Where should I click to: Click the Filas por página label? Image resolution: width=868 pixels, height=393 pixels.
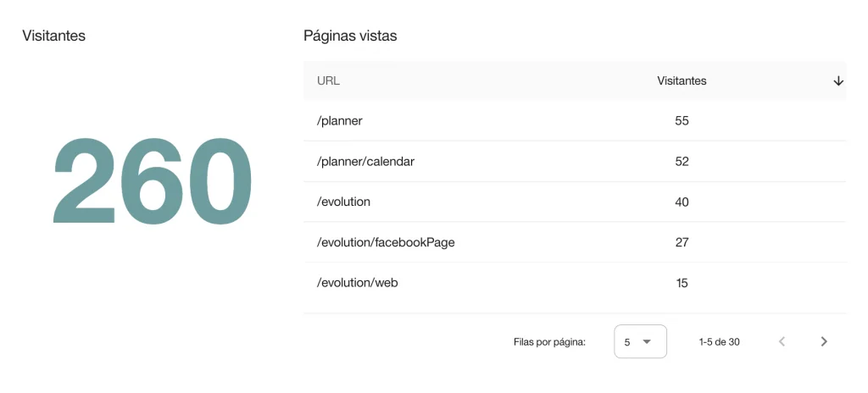click(x=549, y=342)
